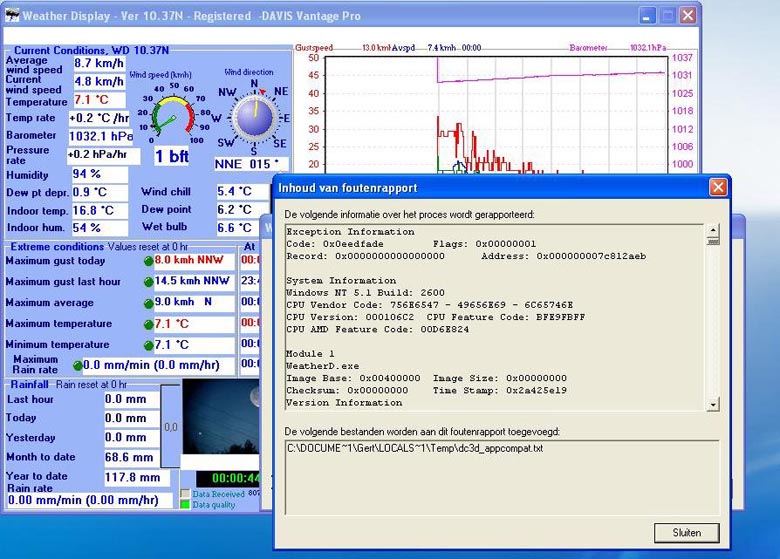
Task: Click the Sluiten button in error report dialog
Action: coord(686,533)
